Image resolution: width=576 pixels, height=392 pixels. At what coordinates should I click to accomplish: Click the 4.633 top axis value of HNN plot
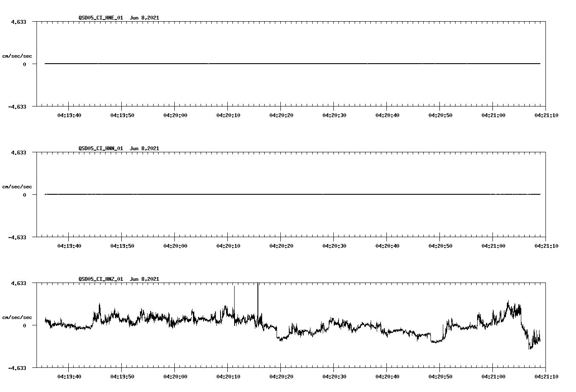coord(19,152)
